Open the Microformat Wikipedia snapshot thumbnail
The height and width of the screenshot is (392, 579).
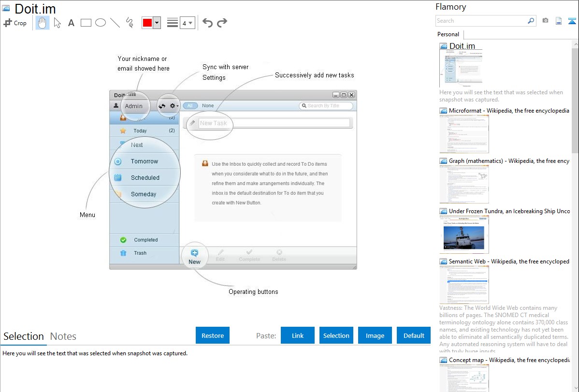[464, 134]
